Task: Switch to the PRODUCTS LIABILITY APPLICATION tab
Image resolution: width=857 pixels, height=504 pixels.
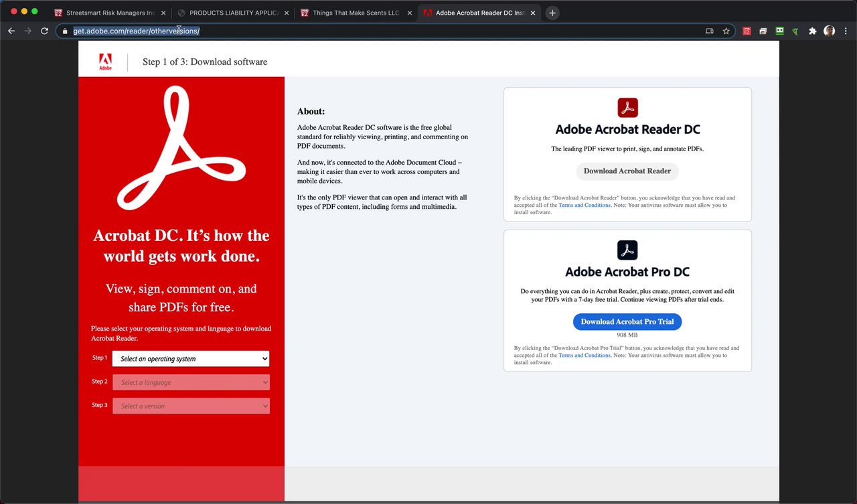Action: (232, 13)
